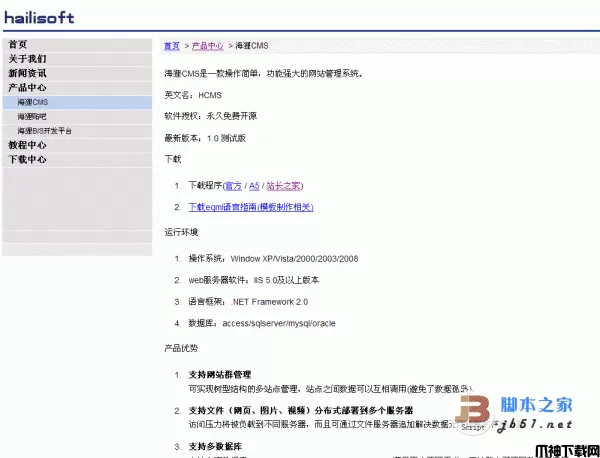Viewport: 600px width, 458px height.
Task: Open the 首页 sidebar menu item
Action: pos(77,44)
